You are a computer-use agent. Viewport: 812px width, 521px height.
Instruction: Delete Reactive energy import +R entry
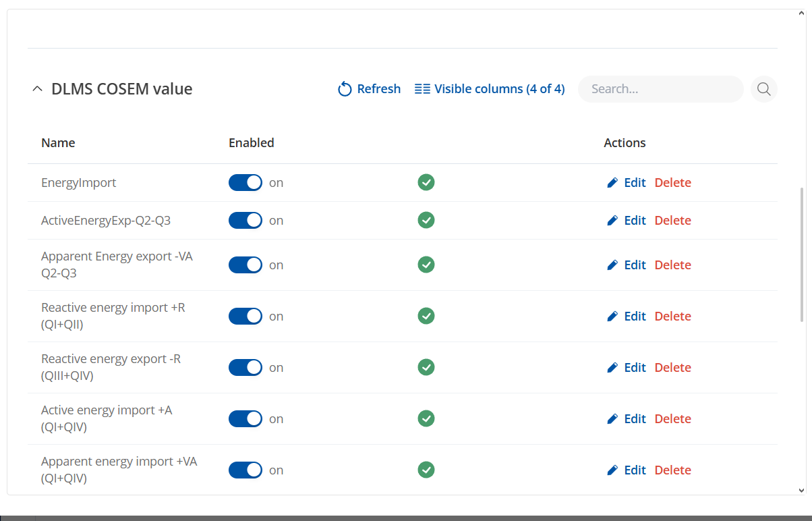(673, 317)
